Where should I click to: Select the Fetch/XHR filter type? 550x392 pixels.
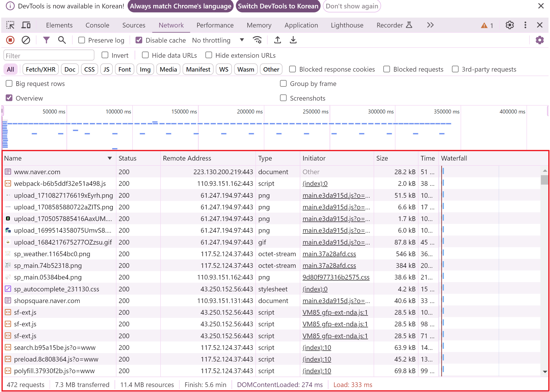point(41,69)
